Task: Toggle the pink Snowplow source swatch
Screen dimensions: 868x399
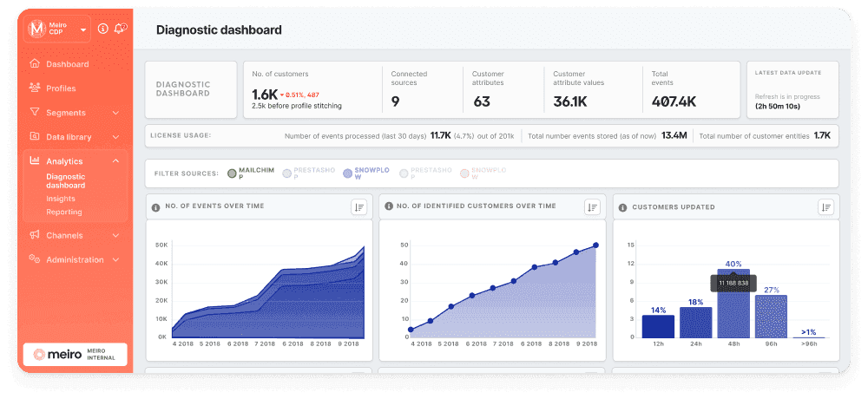Action: coord(464,173)
